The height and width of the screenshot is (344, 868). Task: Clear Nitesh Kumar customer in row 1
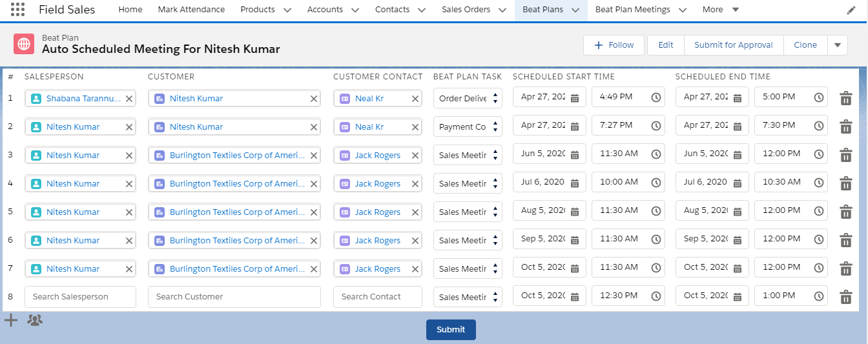tap(314, 99)
